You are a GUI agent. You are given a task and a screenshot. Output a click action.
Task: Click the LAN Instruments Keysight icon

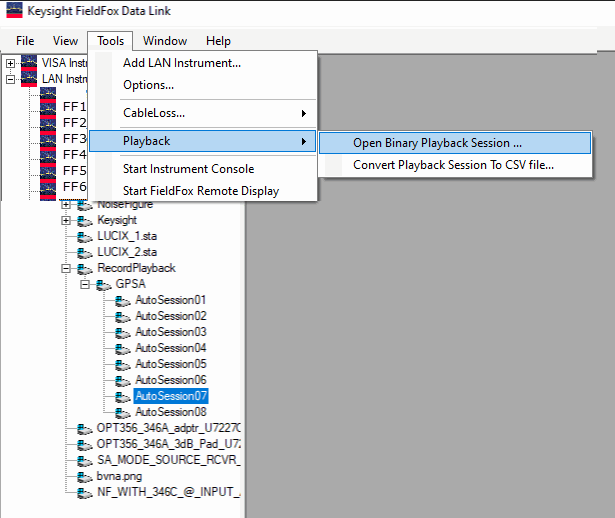click(29, 78)
